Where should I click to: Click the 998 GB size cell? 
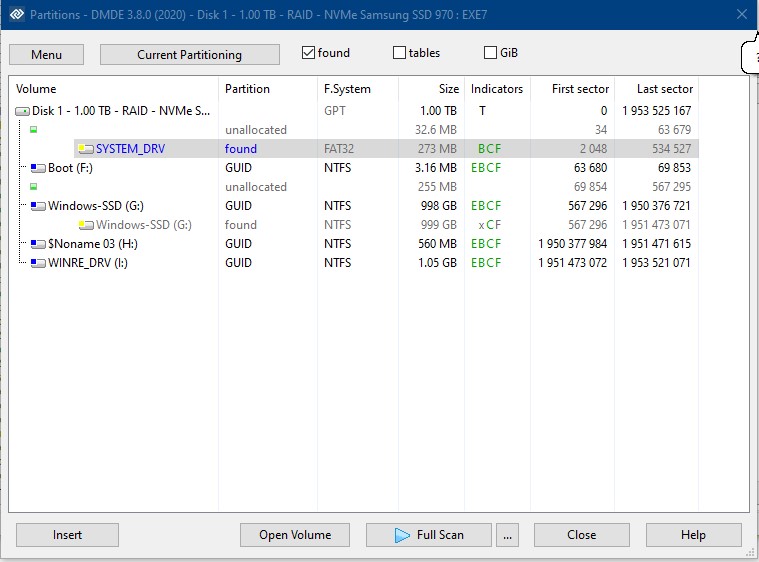pos(439,206)
